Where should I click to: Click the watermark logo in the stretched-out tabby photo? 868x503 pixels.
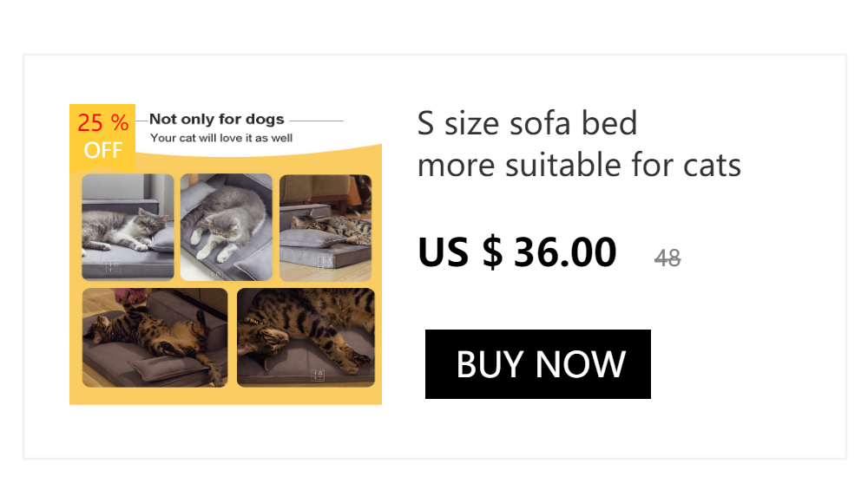[318, 375]
